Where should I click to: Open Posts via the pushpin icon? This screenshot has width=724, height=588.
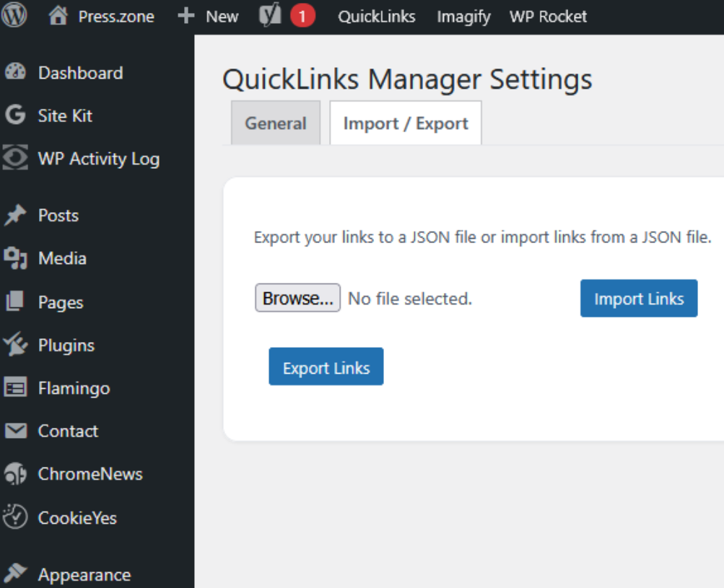pos(15,215)
